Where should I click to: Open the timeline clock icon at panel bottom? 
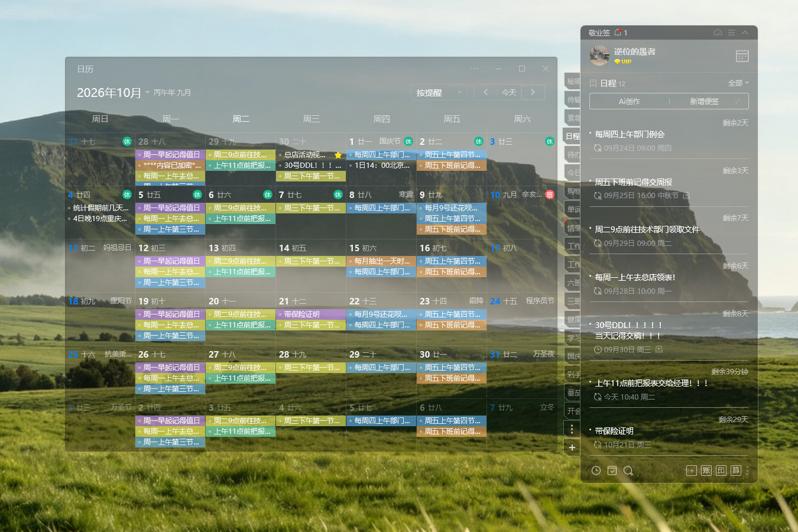pyautogui.click(x=596, y=471)
